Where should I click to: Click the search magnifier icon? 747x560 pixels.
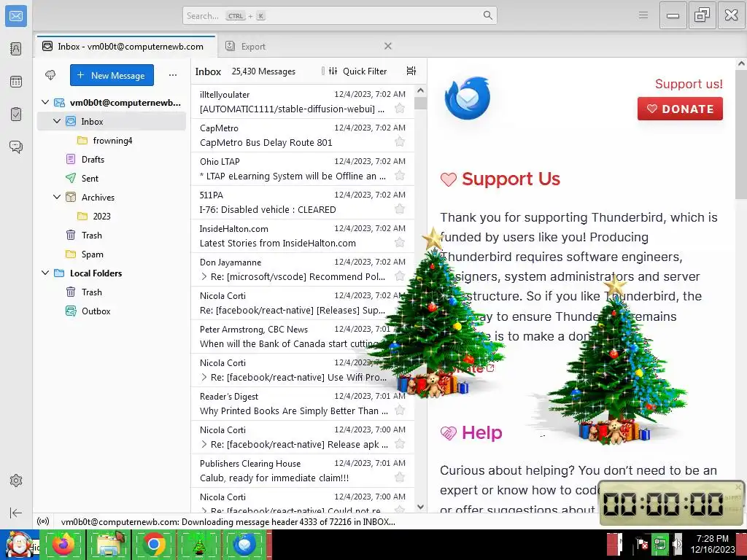click(488, 15)
